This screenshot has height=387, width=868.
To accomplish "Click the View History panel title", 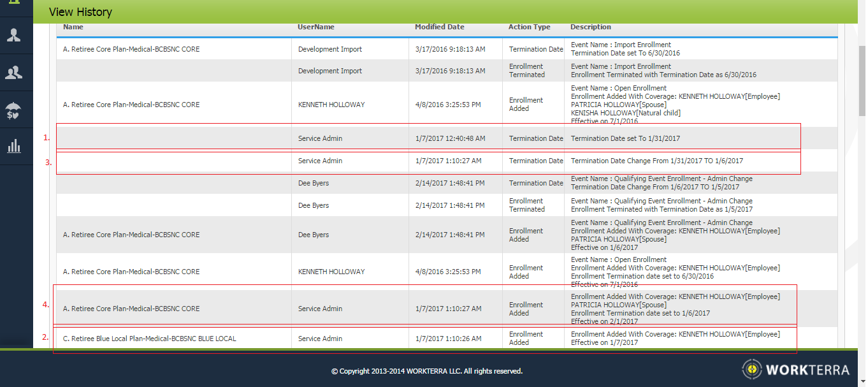I will pos(80,12).
